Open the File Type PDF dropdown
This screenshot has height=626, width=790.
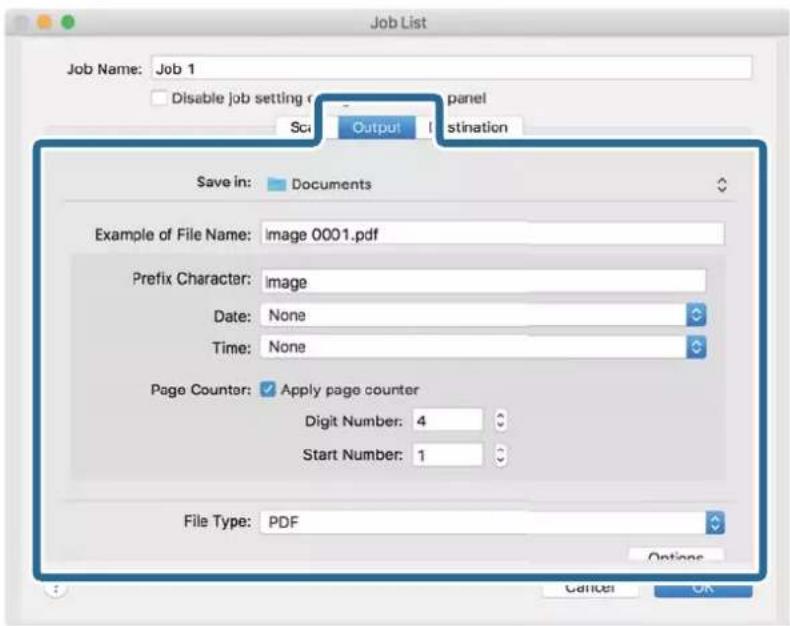pos(492,522)
